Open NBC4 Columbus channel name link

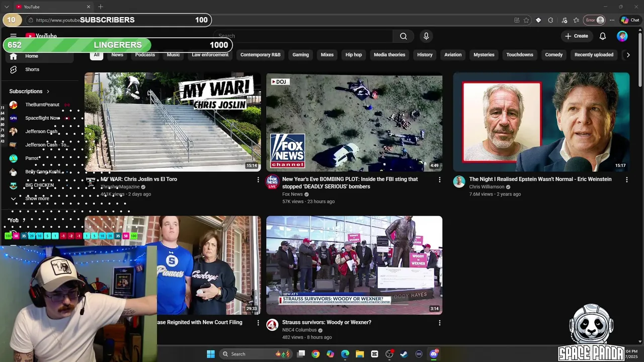click(299, 330)
